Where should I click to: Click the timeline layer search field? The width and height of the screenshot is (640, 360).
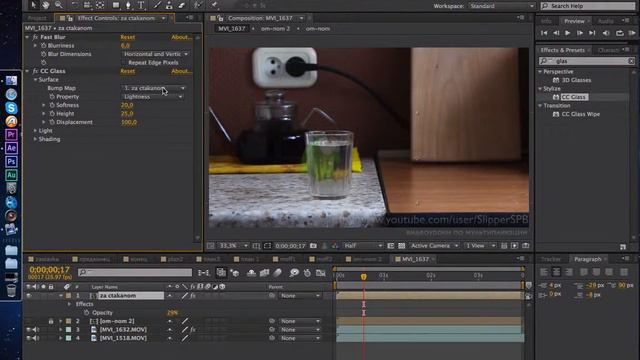click(x=135, y=272)
